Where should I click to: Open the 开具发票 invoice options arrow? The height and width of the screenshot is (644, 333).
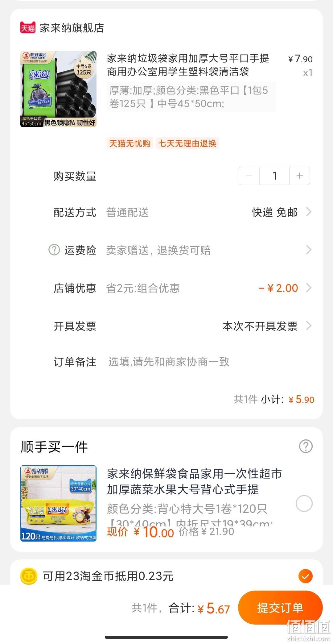[x=309, y=326]
